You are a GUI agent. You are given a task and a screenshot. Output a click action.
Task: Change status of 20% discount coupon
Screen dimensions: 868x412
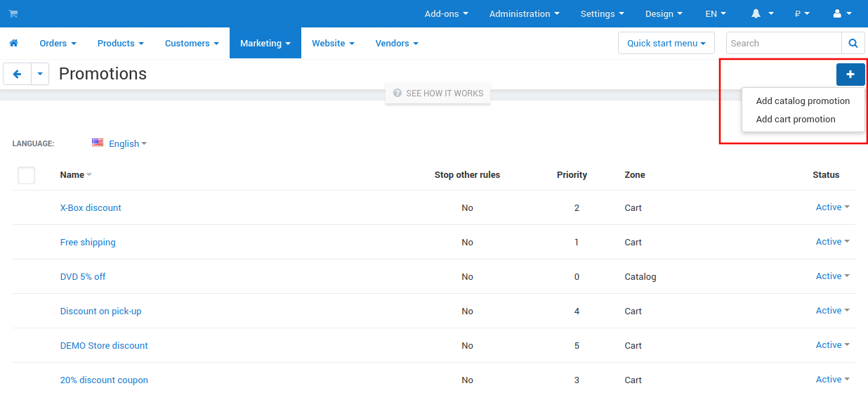832,380
